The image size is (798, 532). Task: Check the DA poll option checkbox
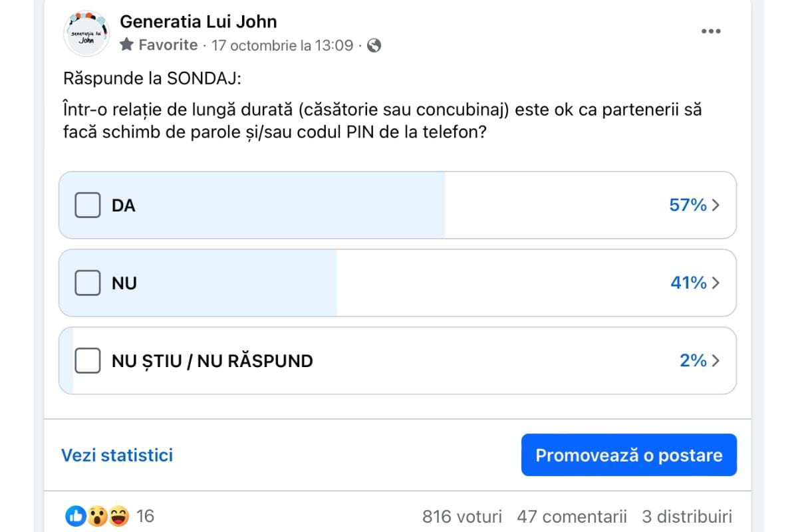87,205
